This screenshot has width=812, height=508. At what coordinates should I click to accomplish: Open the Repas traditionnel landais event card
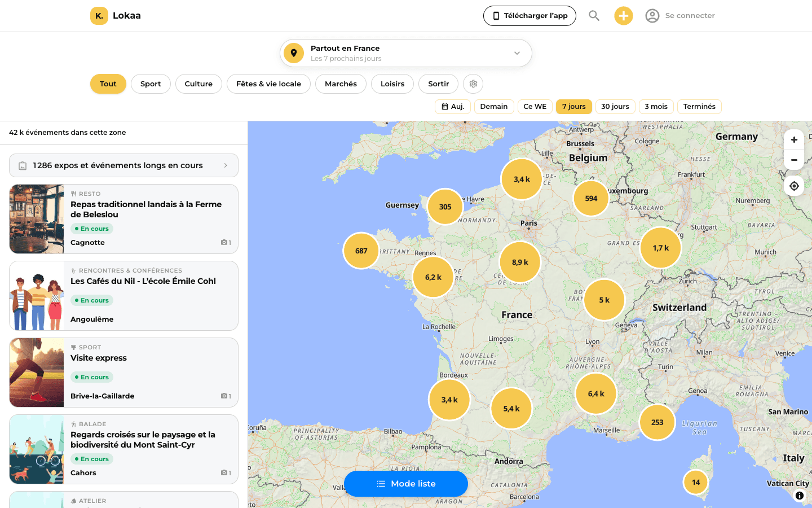click(x=123, y=219)
